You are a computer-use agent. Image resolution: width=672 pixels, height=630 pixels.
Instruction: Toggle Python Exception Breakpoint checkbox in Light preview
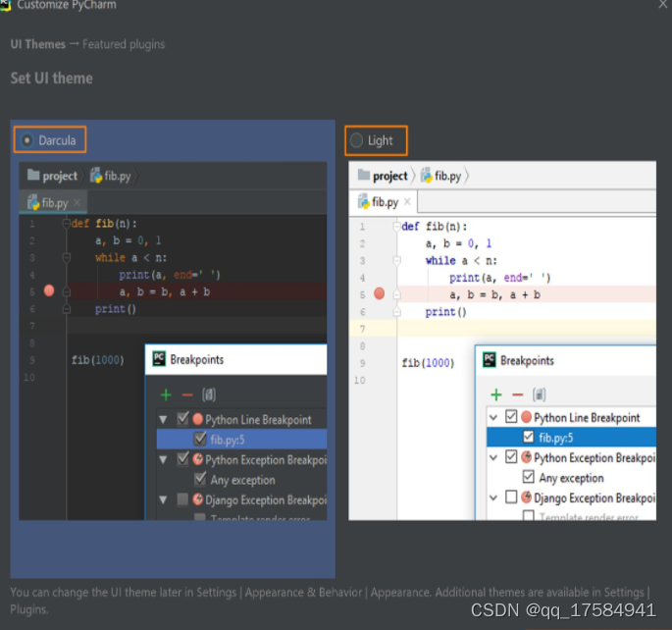coord(511,457)
